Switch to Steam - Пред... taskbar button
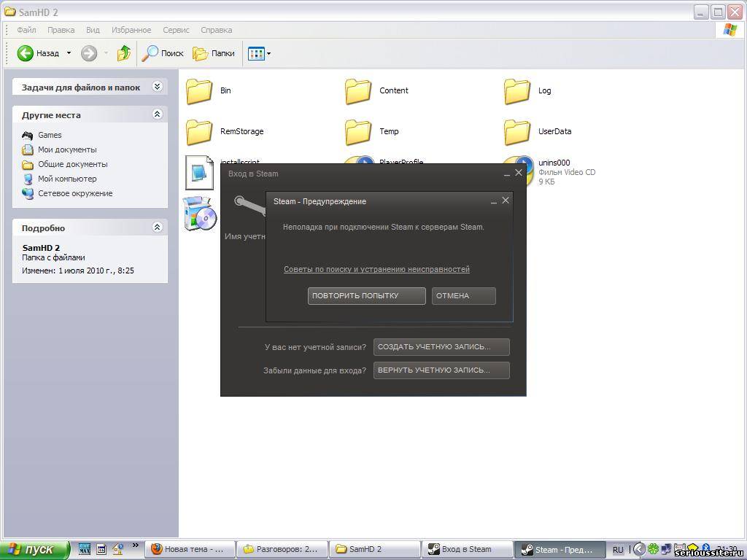Image resolution: width=747 pixels, height=560 pixels. coord(560,550)
